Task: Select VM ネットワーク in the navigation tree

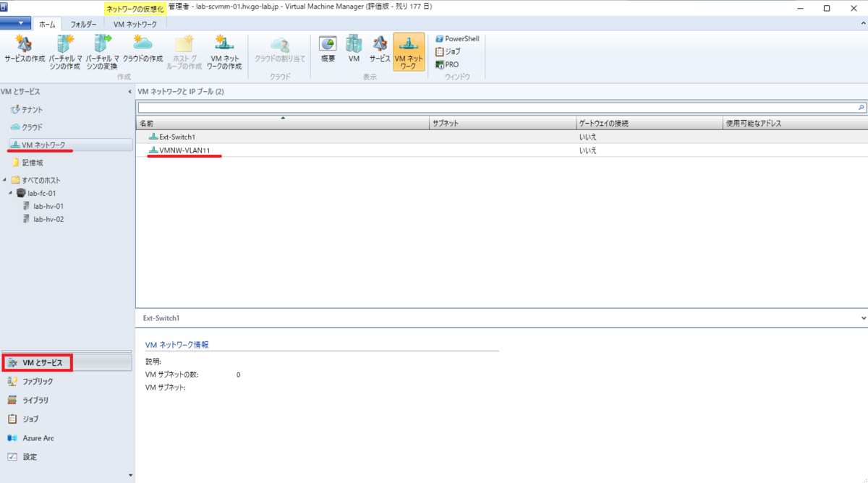Action: [x=70, y=145]
